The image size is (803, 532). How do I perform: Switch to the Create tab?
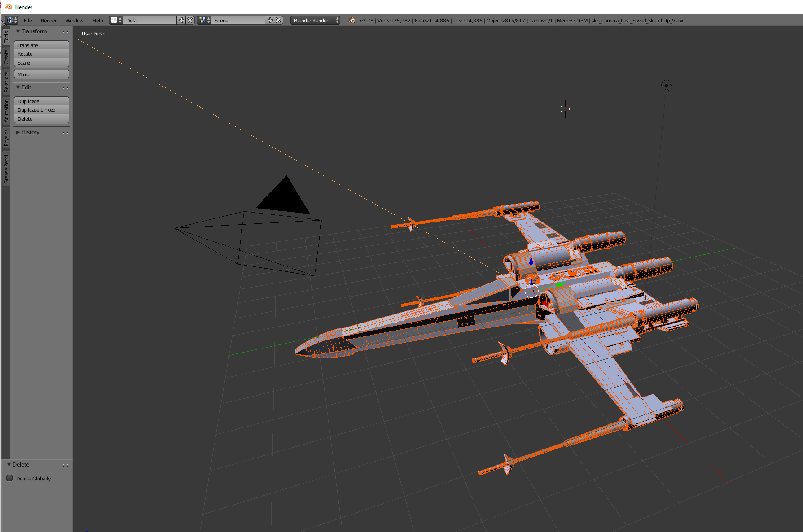coord(6,57)
